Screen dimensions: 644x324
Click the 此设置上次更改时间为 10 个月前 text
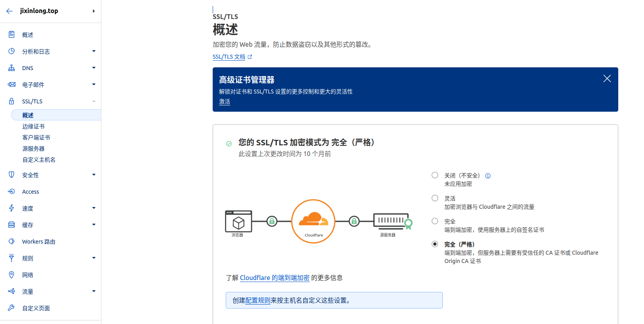point(285,154)
